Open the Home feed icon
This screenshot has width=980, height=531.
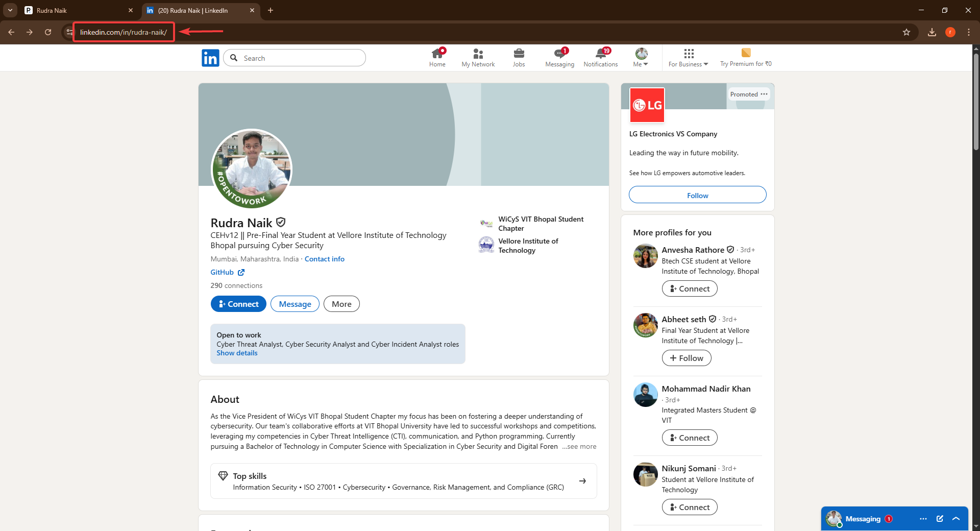coord(437,58)
